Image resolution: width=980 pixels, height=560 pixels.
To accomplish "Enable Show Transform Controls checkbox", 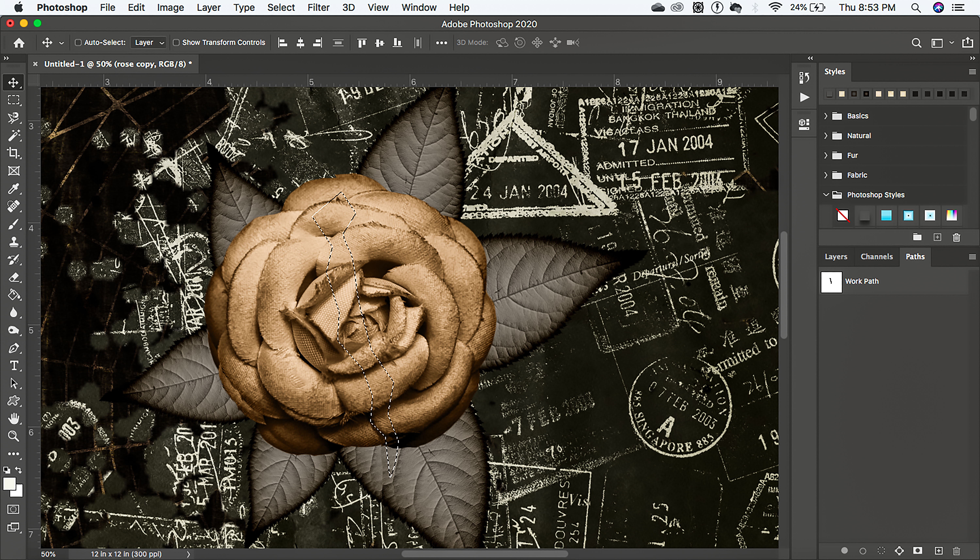I will click(176, 42).
